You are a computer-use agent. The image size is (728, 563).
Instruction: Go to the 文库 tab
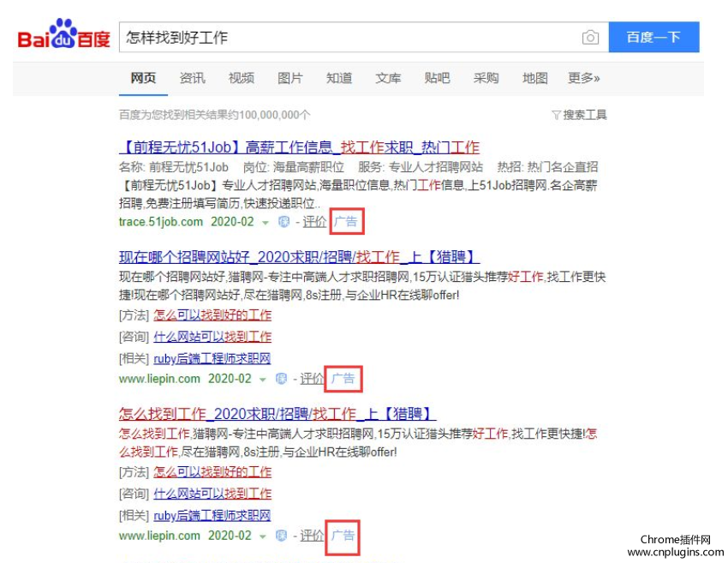pyautogui.click(x=388, y=78)
